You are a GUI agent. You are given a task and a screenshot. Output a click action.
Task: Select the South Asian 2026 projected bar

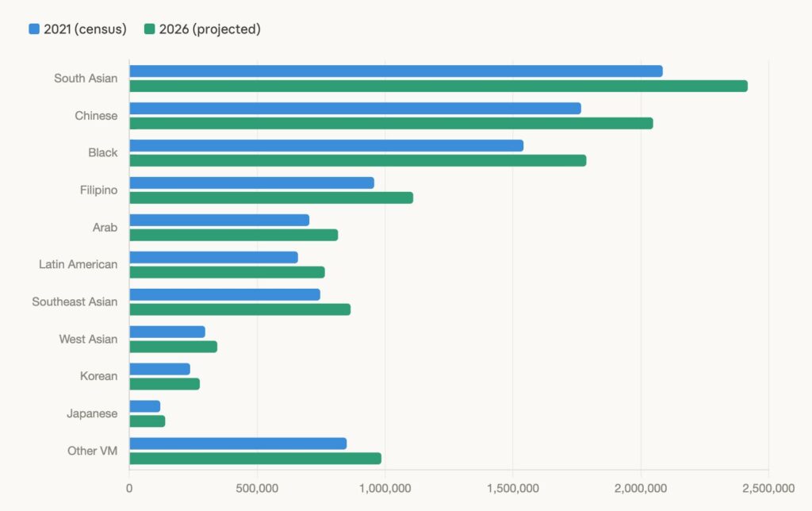tap(438, 86)
